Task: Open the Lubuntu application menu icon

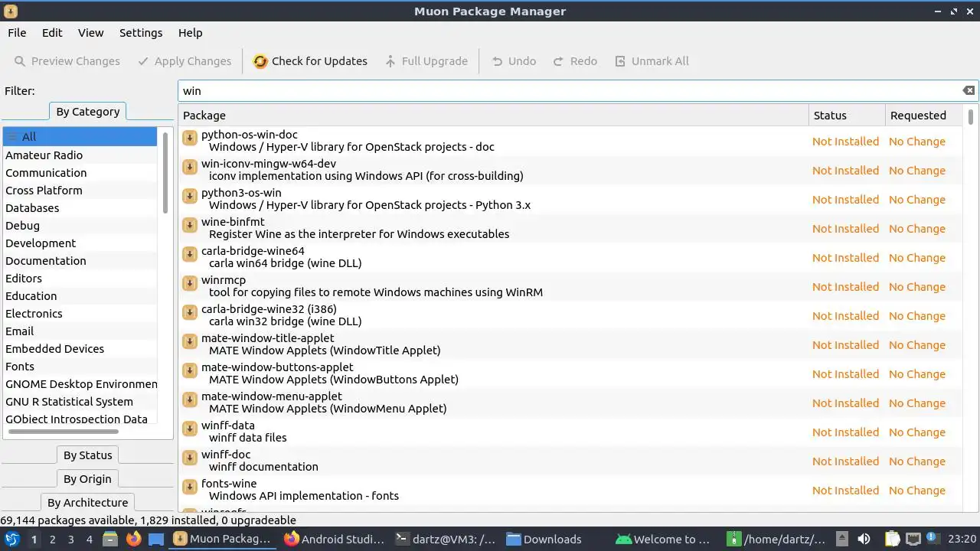Action: 12,540
